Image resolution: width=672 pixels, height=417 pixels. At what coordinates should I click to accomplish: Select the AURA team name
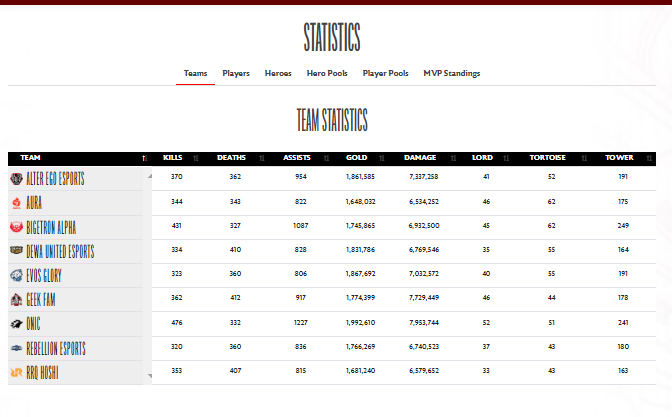point(34,203)
